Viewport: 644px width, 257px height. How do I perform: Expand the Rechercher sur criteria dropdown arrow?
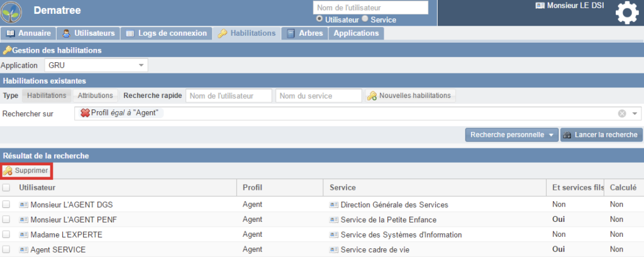635,114
